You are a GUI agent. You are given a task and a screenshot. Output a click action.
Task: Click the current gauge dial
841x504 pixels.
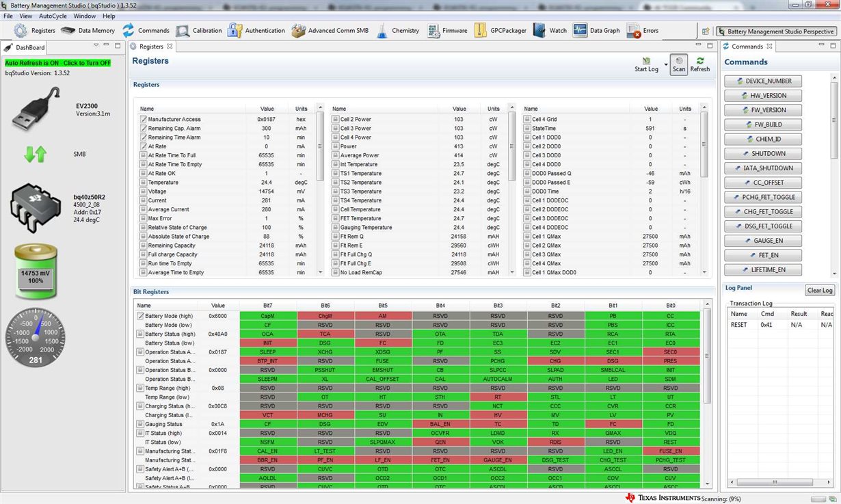point(36,336)
